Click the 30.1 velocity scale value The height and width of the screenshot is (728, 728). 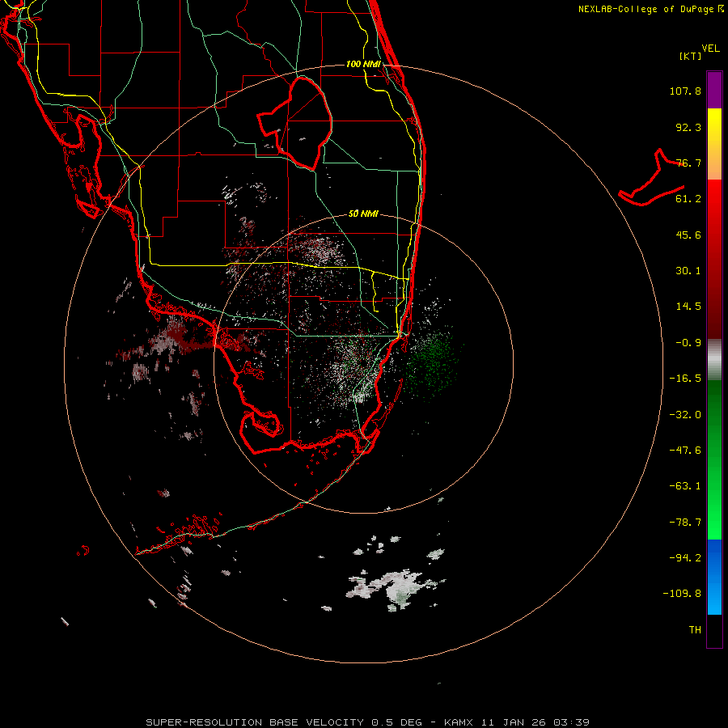click(x=688, y=271)
